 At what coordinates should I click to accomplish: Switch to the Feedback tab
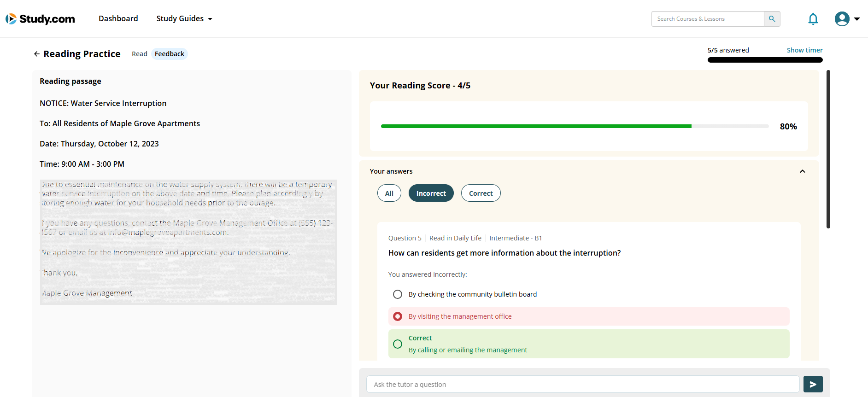(x=169, y=54)
